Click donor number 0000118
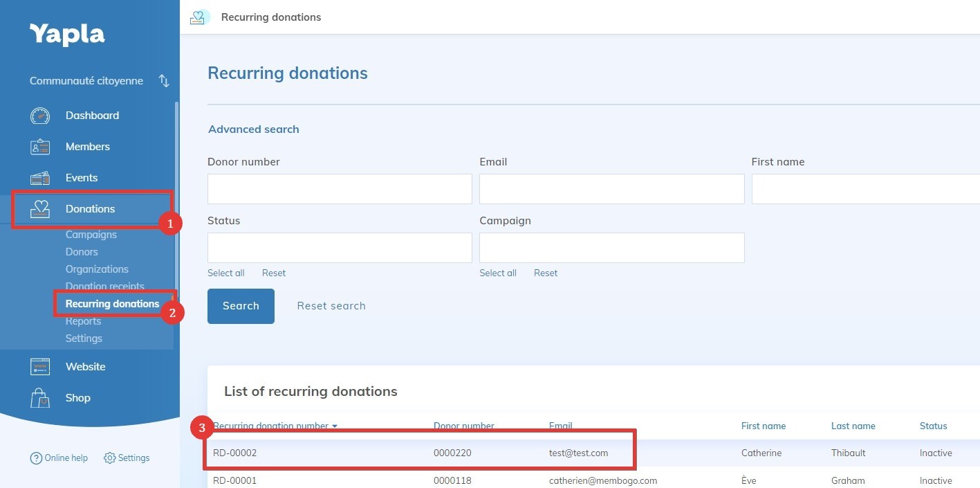Image resolution: width=980 pixels, height=488 pixels. click(452, 481)
